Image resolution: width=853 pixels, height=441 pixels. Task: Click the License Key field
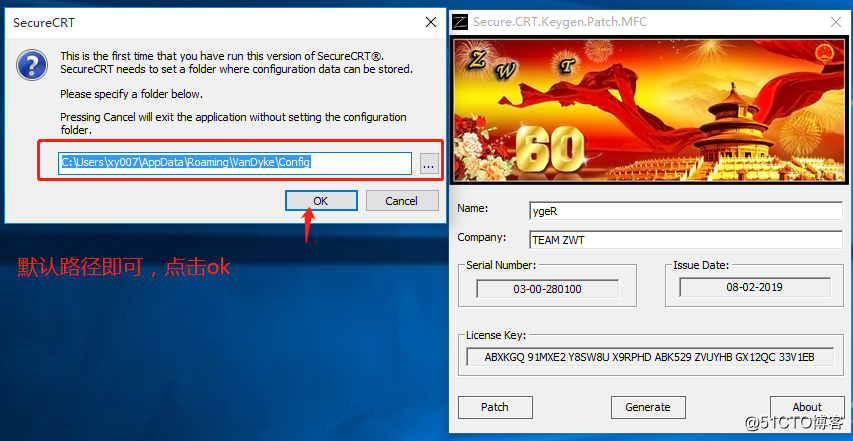[x=650, y=357]
